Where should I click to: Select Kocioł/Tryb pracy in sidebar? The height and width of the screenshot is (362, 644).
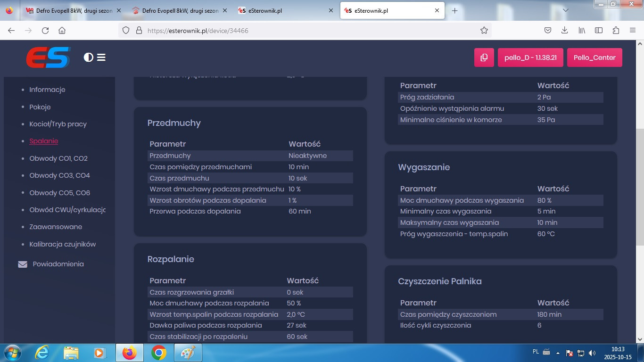(x=58, y=124)
